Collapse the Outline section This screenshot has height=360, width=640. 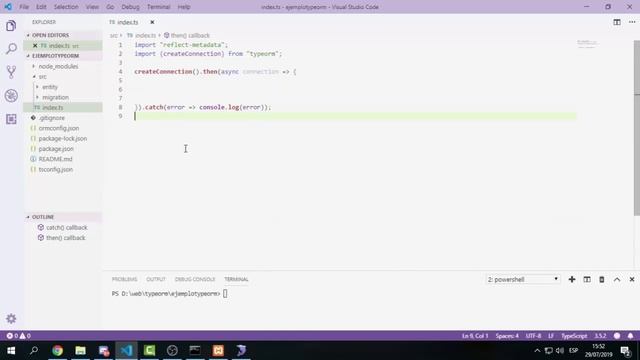click(x=43, y=217)
